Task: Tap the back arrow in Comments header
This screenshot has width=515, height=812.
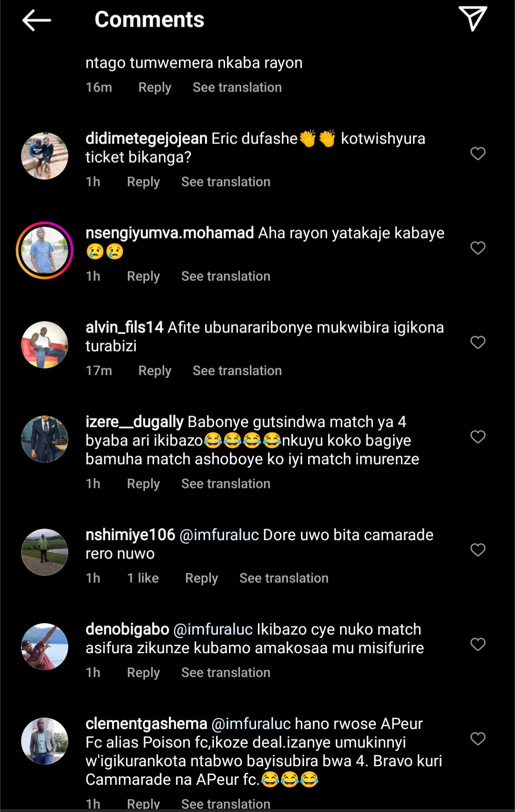Action: pyautogui.click(x=37, y=20)
